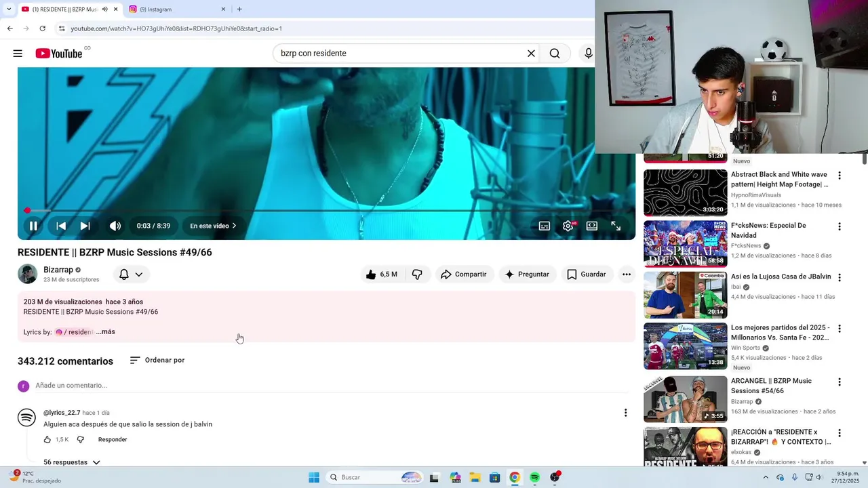Mute the video player volume
This screenshot has height=488, width=868.
pos(115,226)
